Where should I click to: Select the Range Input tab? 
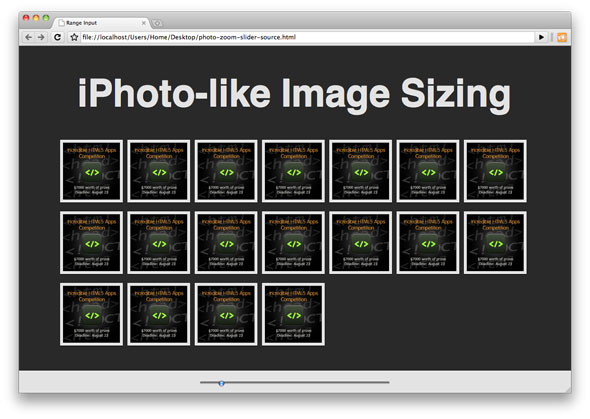(x=102, y=23)
